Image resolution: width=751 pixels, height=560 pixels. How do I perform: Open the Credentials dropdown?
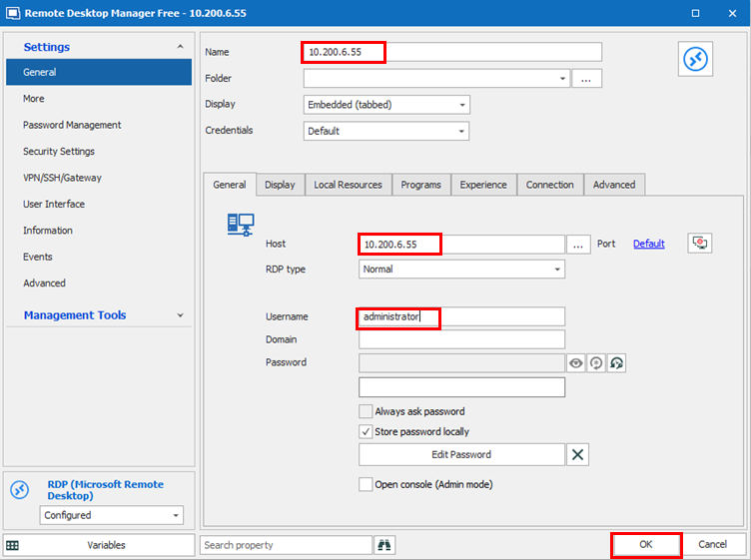click(386, 131)
